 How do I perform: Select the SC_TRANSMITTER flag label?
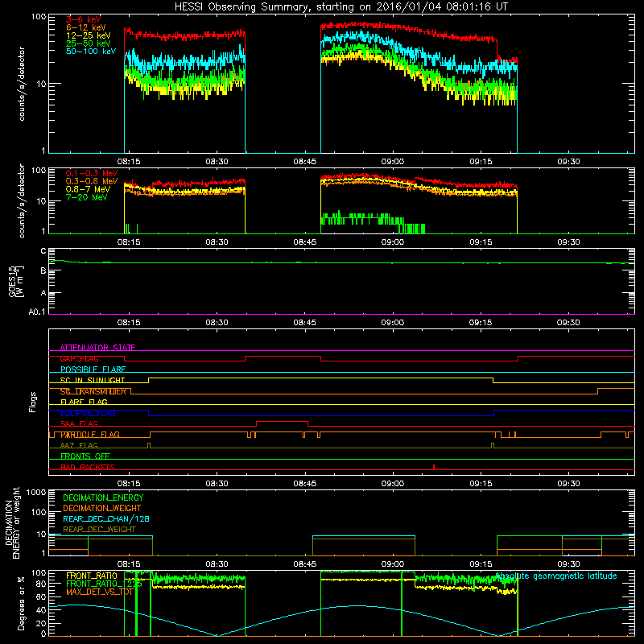[x=93, y=391]
